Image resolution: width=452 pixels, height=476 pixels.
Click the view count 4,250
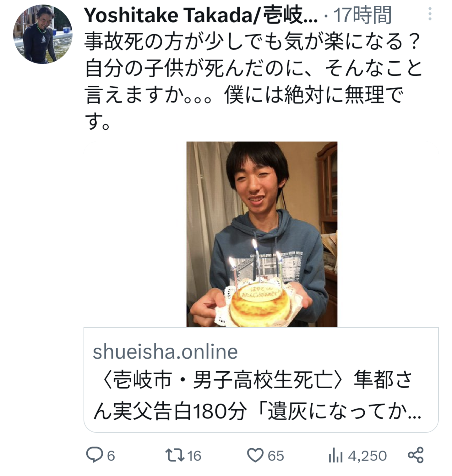coord(367,456)
